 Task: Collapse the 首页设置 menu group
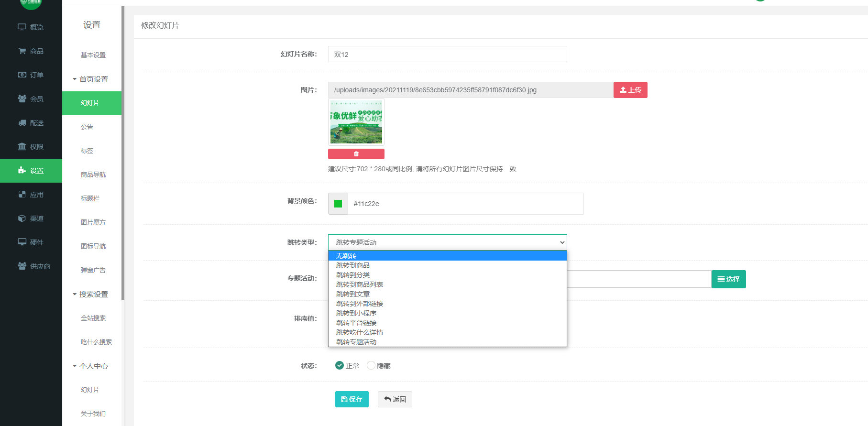tap(91, 79)
